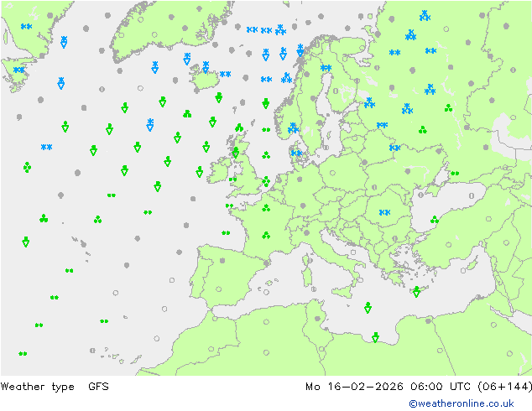
Task: Select the grey cloud dot over southern Germany
Action: pos(303,205)
